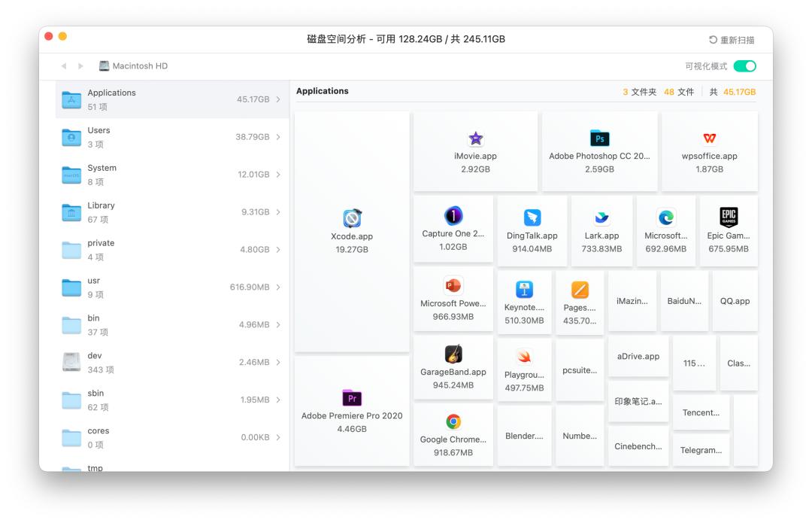Click the 重新扫描 rescan button
This screenshot has width=812, height=523.
click(x=732, y=40)
